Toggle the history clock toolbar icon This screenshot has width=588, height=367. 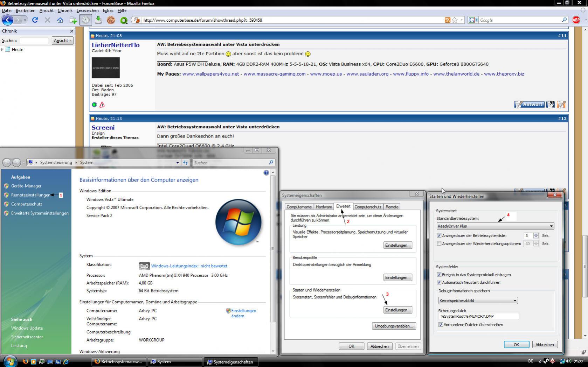point(85,20)
